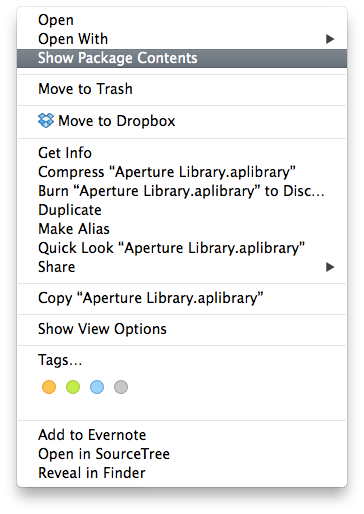Choose Show Package Contents
The width and height of the screenshot is (364, 514).
[182, 58]
